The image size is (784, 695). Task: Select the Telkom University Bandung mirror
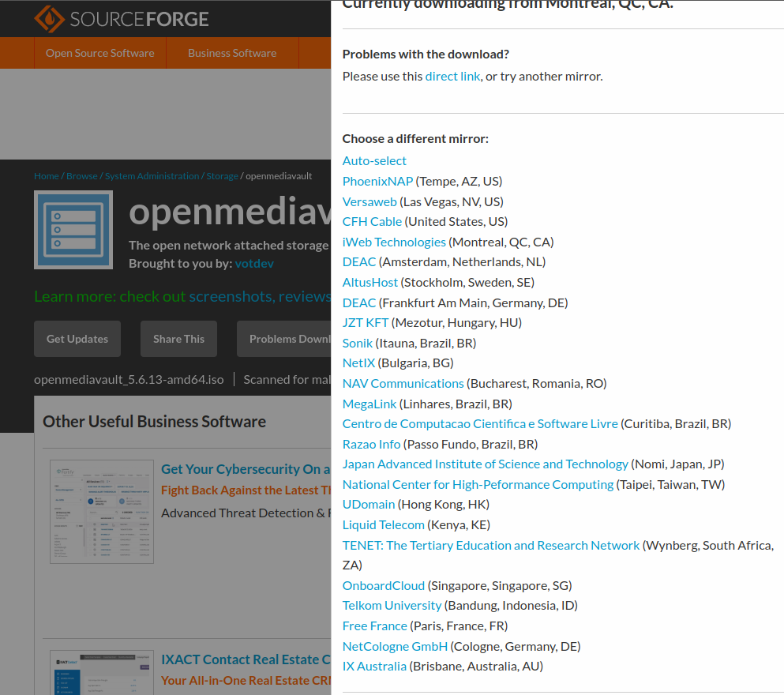click(x=392, y=605)
